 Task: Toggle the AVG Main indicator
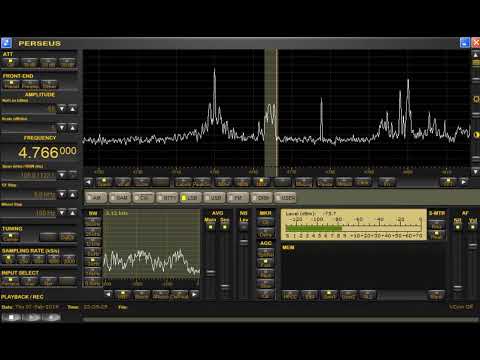[x=210, y=227]
